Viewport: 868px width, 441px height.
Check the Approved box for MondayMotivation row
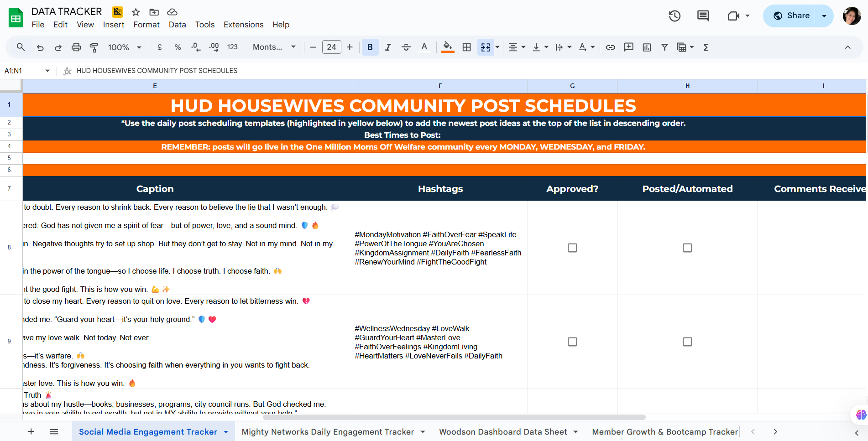(x=572, y=248)
